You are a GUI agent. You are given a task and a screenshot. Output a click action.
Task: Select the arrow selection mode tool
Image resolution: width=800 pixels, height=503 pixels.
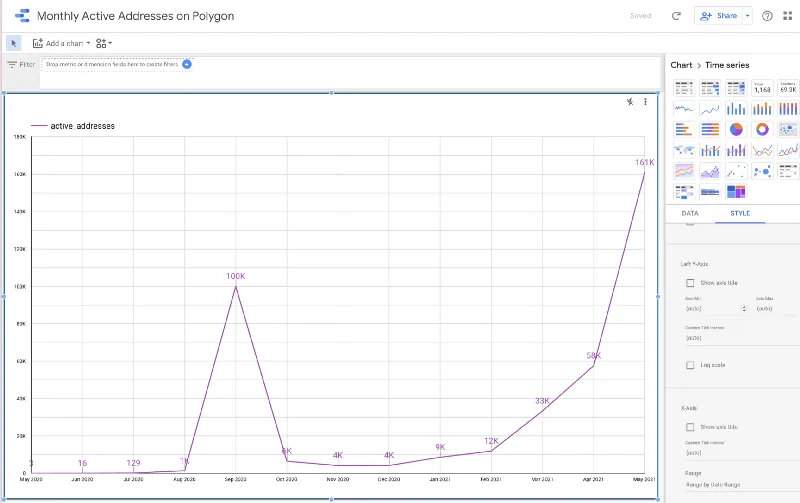[14, 43]
